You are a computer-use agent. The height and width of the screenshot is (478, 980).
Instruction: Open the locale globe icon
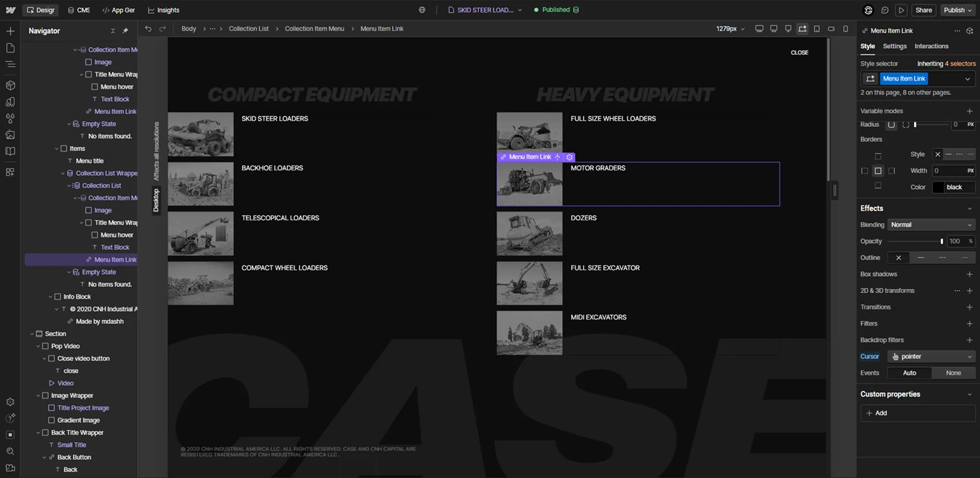click(422, 10)
